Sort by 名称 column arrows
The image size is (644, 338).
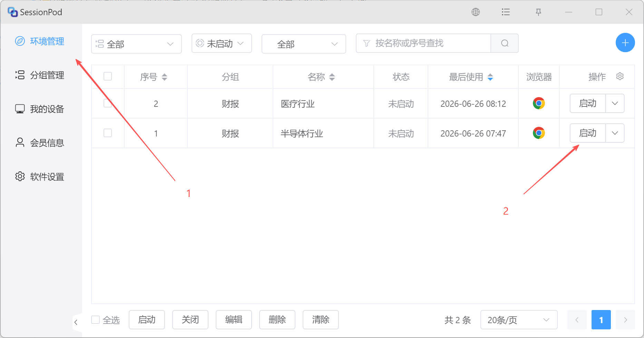tap(332, 77)
